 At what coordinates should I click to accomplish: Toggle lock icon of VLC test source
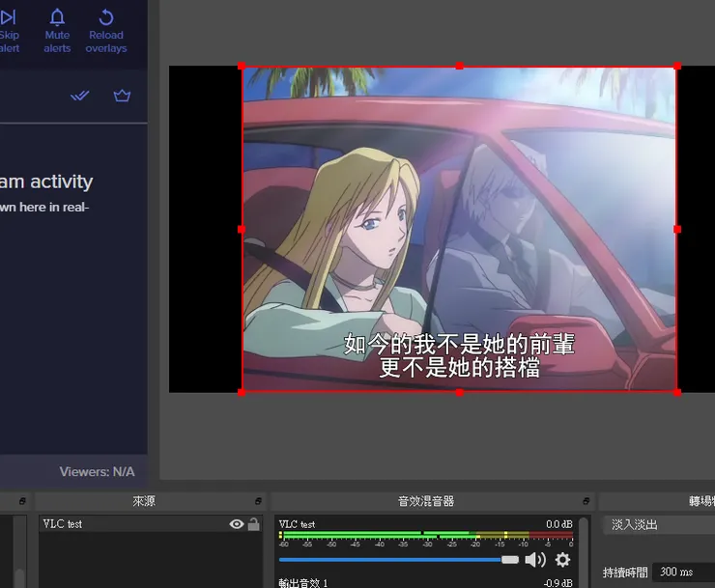tap(253, 524)
